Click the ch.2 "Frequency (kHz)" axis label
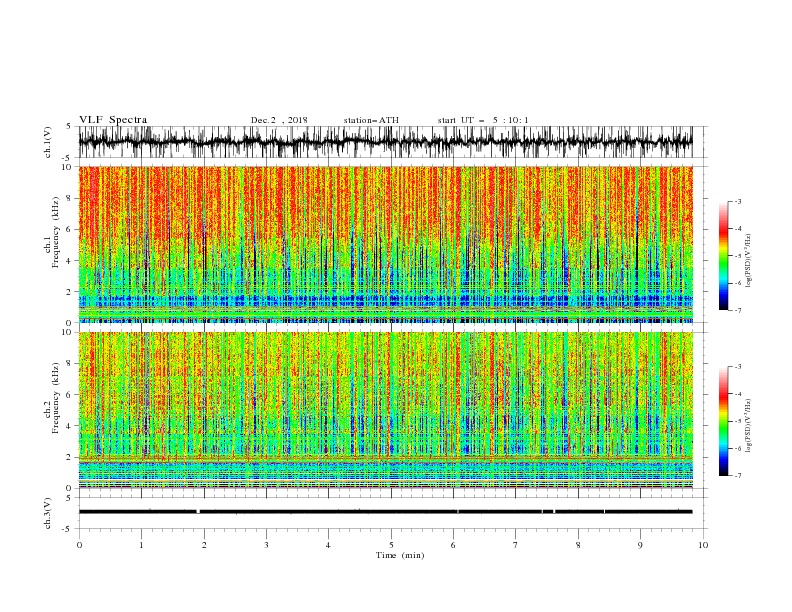The height and width of the screenshot is (612, 792). pyautogui.click(x=56, y=397)
